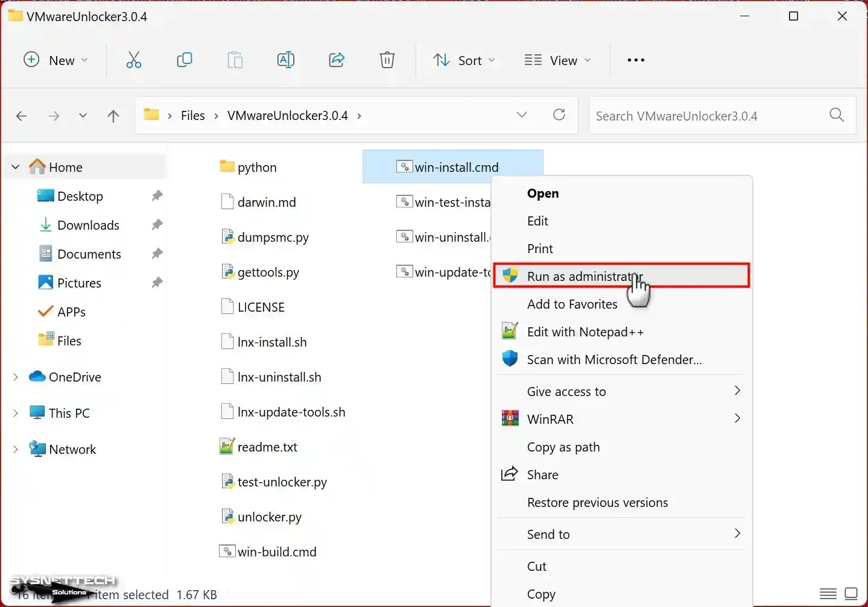Open the Give access to submenu
The width and height of the screenshot is (868, 607).
point(621,392)
